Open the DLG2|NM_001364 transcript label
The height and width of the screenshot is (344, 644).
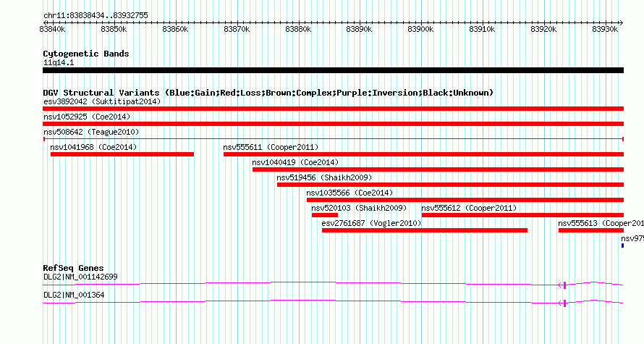(x=74, y=295)
